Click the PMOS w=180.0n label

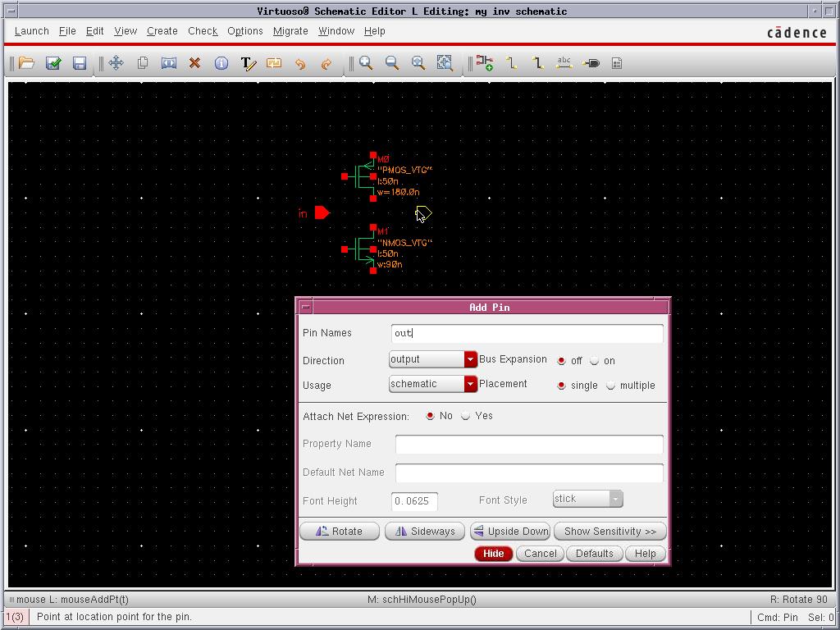tap(399, 192)
